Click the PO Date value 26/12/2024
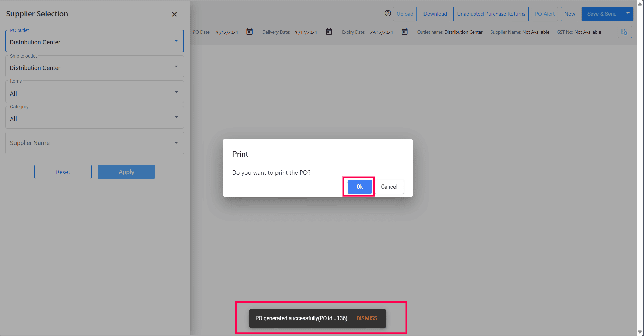The image size is (644, 336). (226, 32)
